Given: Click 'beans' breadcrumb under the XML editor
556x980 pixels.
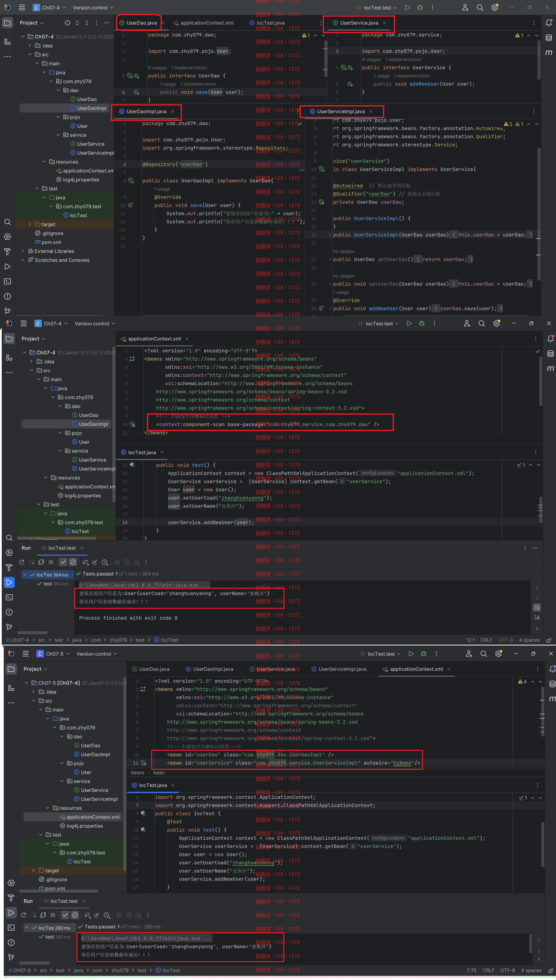Looking at the screenshot, I should 138,772.
